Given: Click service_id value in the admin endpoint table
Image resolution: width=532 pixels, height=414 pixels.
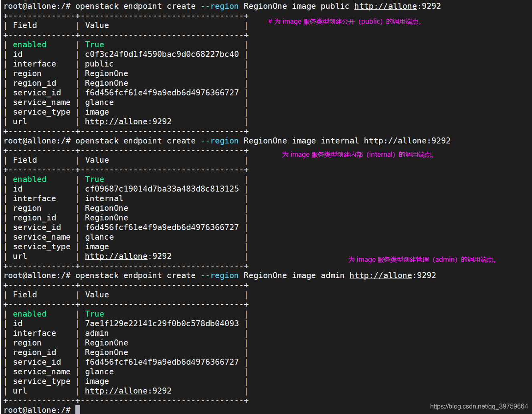Looking at the screenshot, I should tap(162, 362).
